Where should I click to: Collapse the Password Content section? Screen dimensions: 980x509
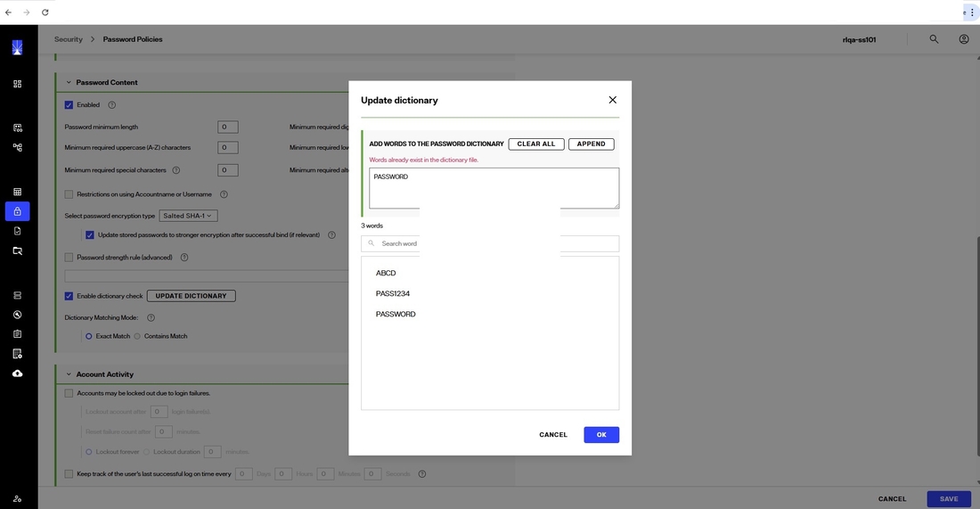[x=69, y=83]
